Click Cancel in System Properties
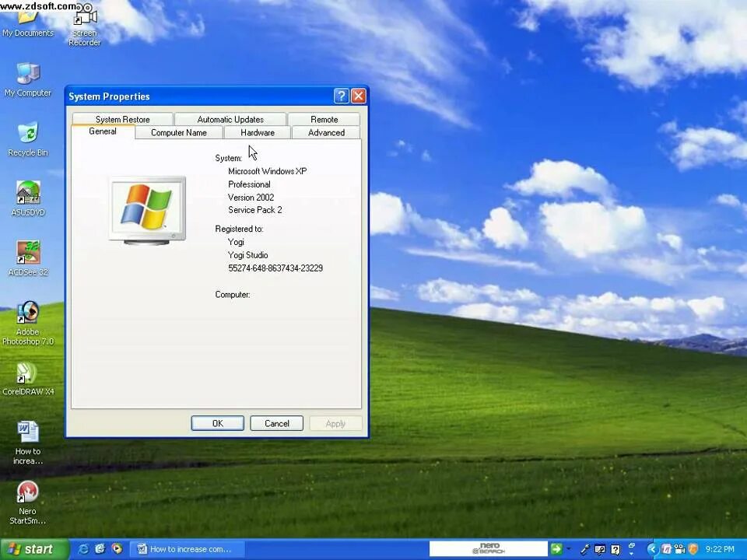Screen dimensions: 747x560 [x=277, y=423]
